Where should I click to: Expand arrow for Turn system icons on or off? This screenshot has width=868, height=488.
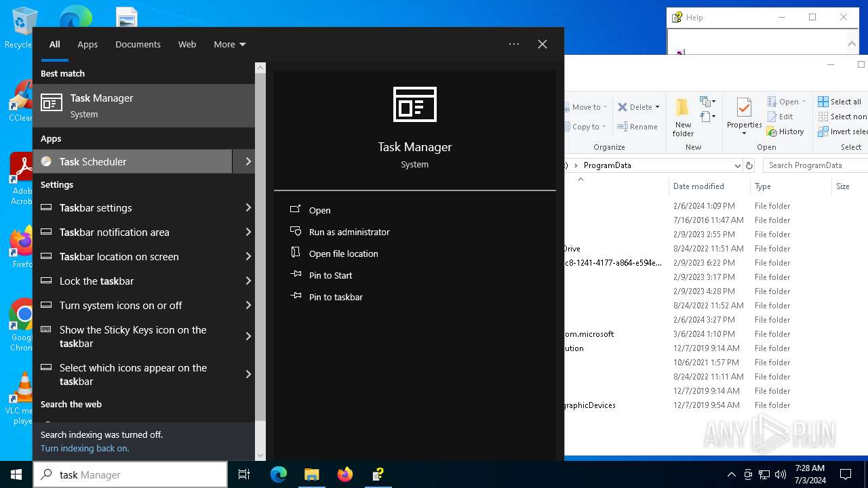click(x=248, y=305)
